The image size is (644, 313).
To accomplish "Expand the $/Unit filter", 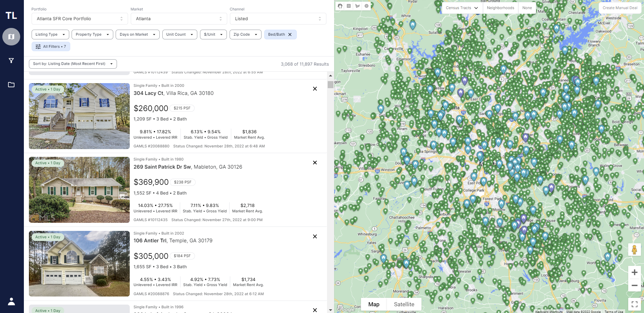I will [x=213, y=35].
